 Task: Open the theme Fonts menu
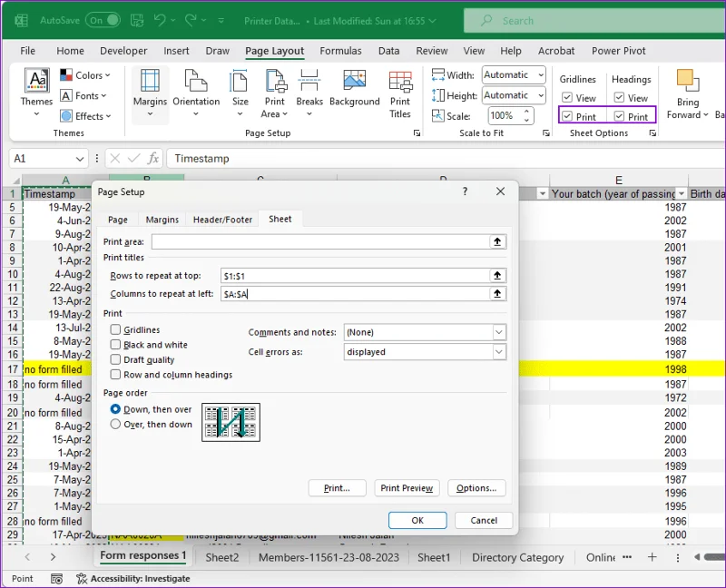pos(83,96)
